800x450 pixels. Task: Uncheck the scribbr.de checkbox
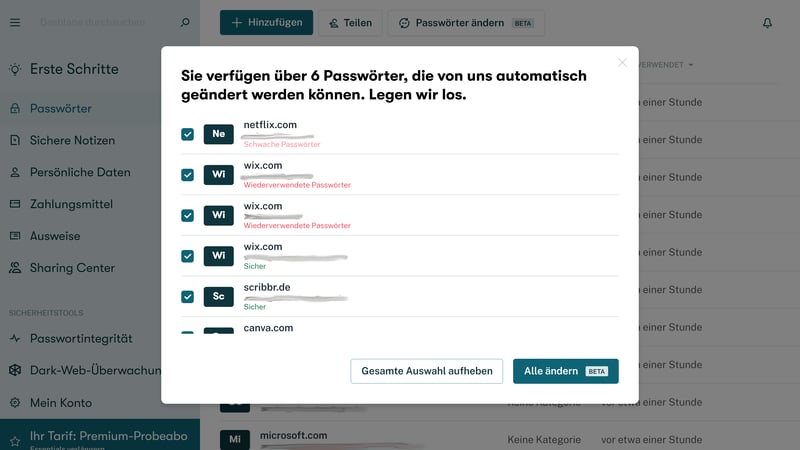(x=187, y=297)
